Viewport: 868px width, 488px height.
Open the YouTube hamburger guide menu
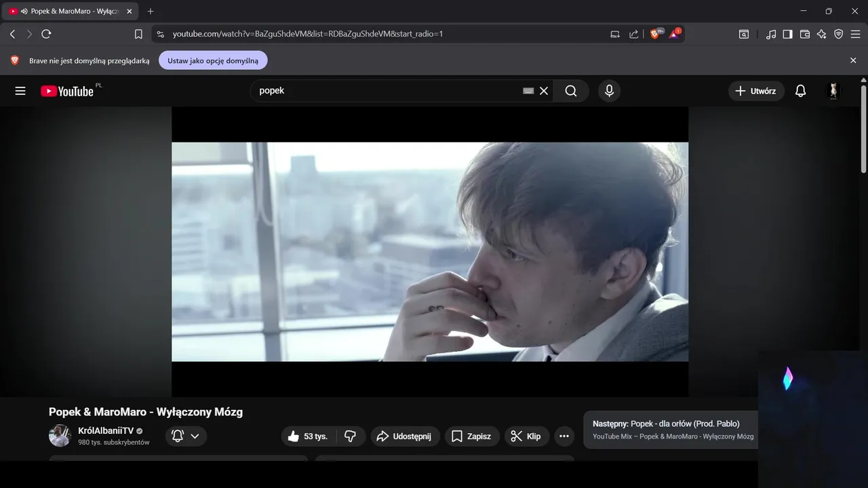tap(20, 91)
